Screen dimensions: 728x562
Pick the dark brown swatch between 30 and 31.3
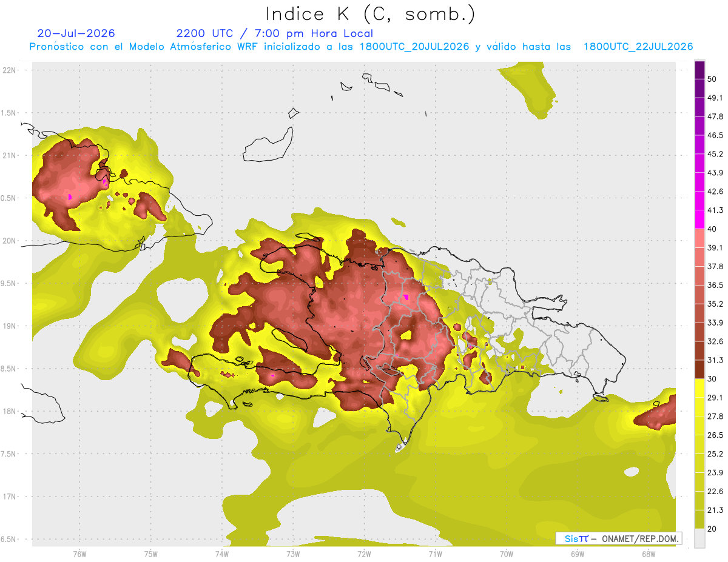(699, 369)
